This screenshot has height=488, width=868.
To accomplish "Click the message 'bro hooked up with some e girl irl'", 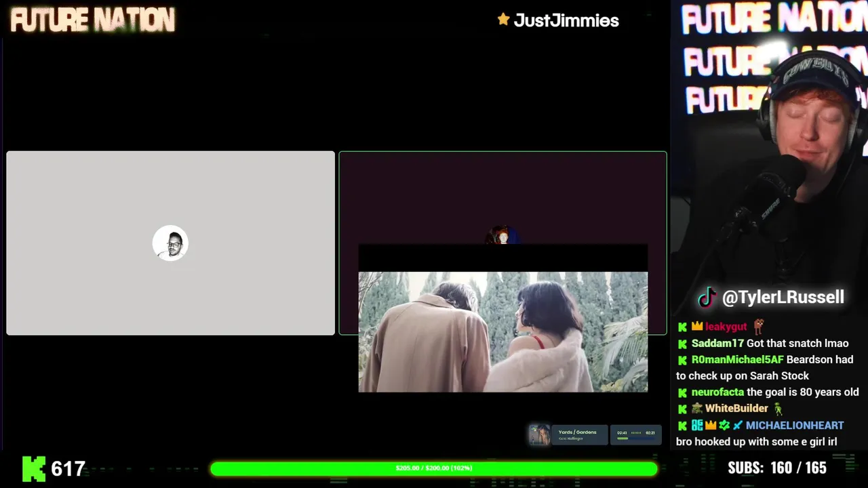I will tap(756, 442).
